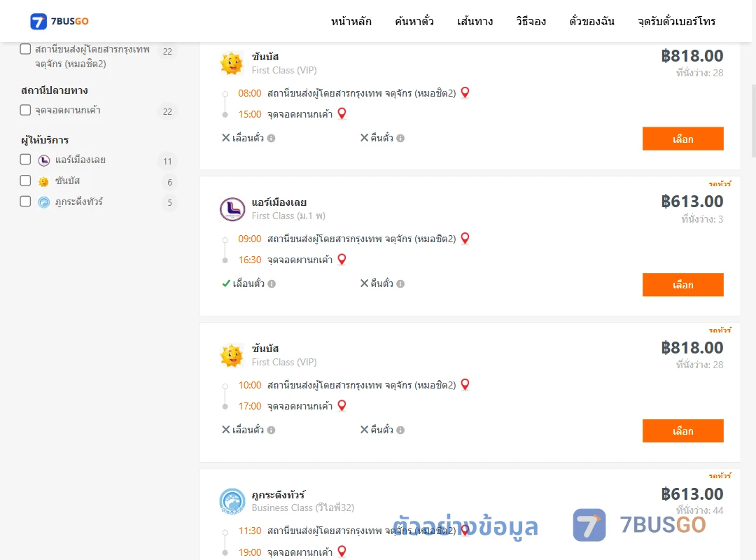Click the Business Class (วีไอพี32) label
This screenshot has height=560, width=756.
pos(303,508)
